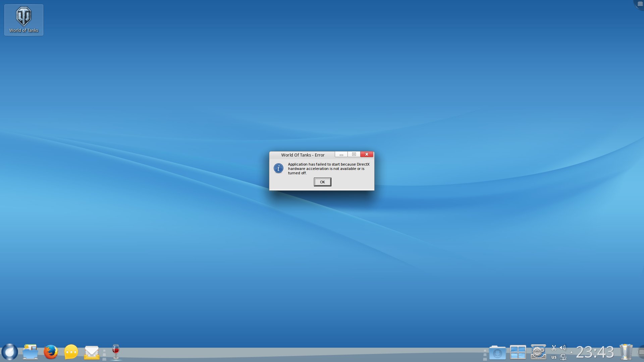Expand hidden system tray icons arrow
Image resolution: width=644 pixels, height=362 pixels.
coord(572,352)
